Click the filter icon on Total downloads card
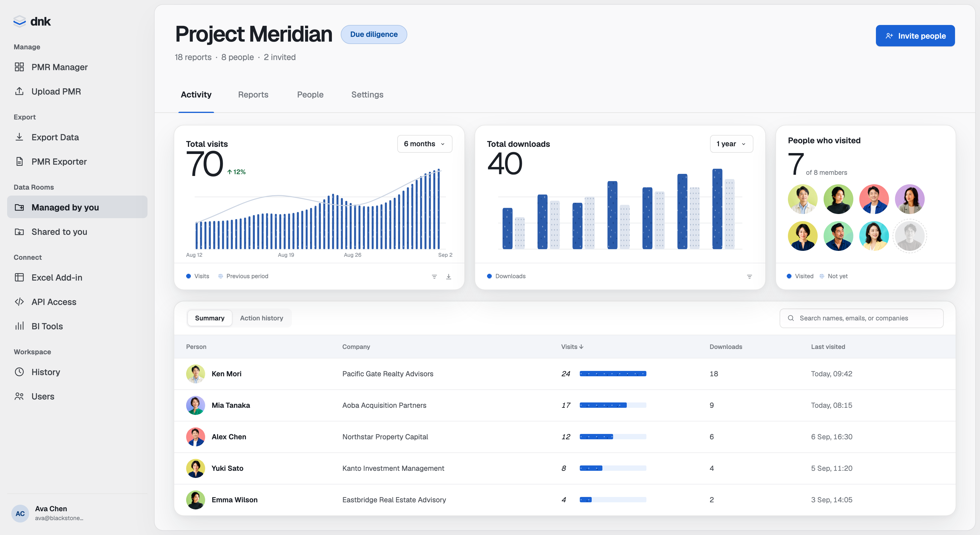This screenshot has height=535, width=980. tap(749, 276)
